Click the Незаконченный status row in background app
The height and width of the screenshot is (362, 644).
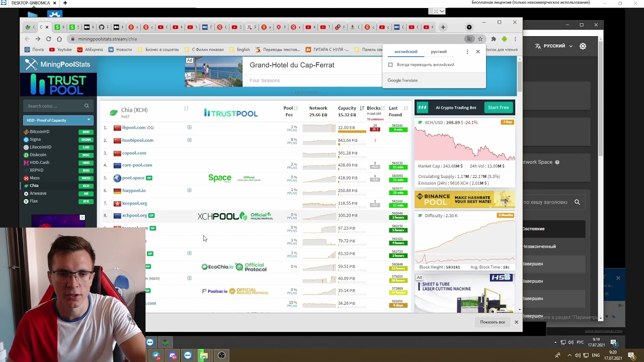(553, 246)
